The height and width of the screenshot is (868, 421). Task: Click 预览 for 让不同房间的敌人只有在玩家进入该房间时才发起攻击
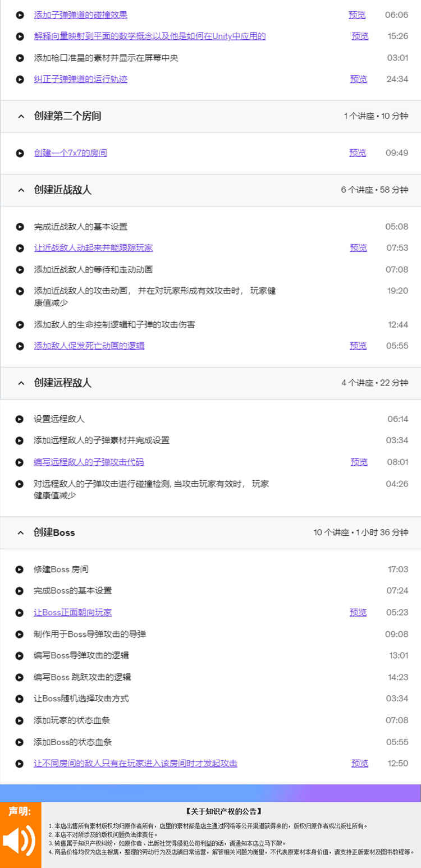[x=360, y=763]
